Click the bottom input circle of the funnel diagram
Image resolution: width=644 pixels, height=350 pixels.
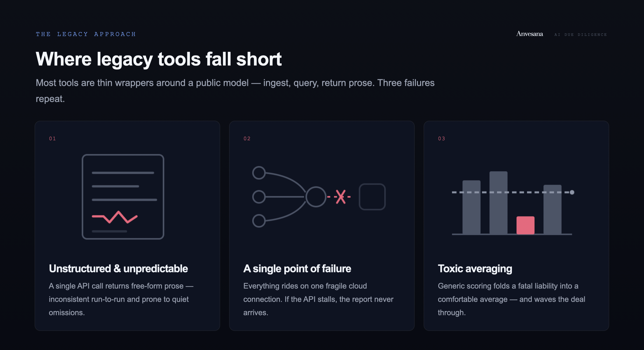coord(259,221)
